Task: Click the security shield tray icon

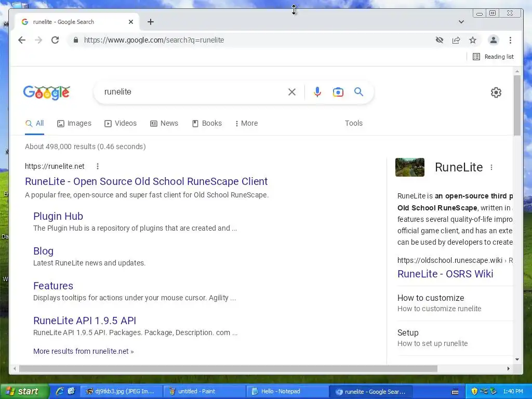Action: pos(474,392)
